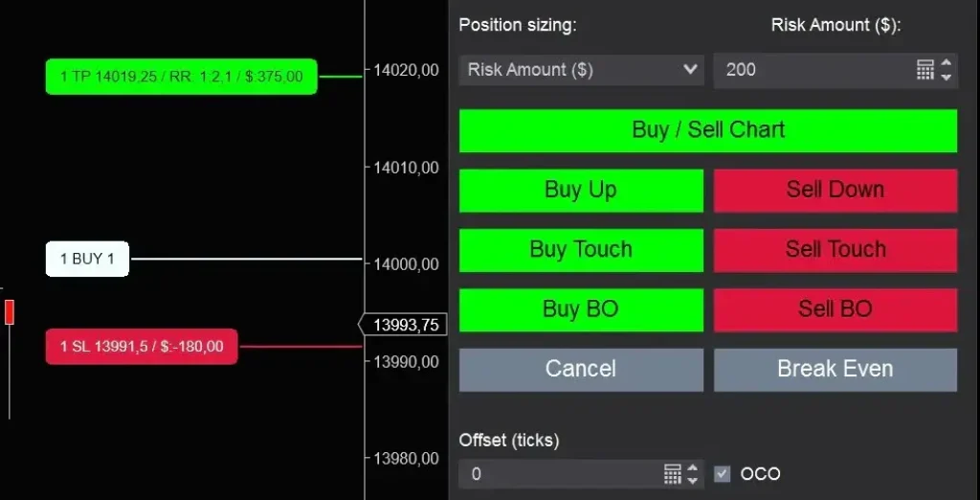Place a Sell Touch order
Image resolution: width=980 pixels, height=500 pixels.
pyautogui.click(x=835, y=250)
